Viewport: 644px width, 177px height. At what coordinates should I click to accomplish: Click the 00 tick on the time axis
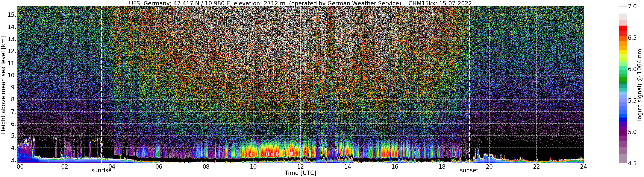tap(20, 167)
